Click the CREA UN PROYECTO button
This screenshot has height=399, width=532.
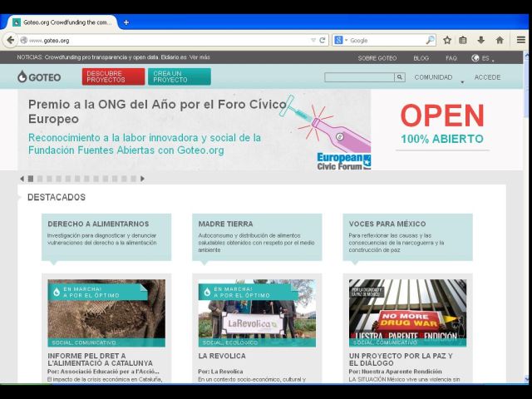(180, 76)
